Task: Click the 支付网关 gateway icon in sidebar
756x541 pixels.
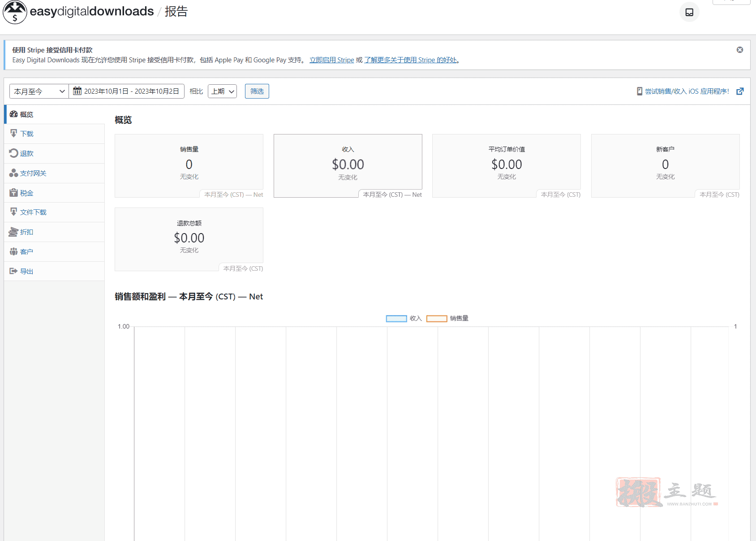Action: click(x=13, y=173)
